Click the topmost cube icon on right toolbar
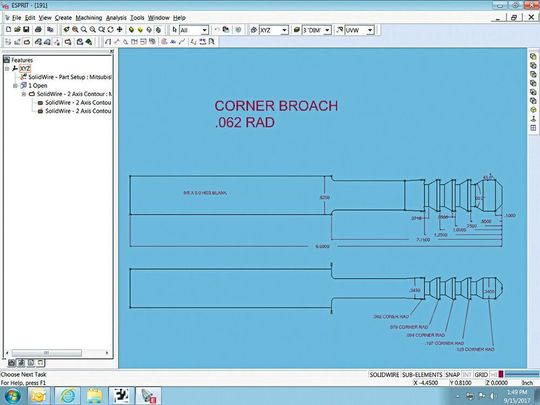This screenshot has width=540, height=405. point(533,56)
